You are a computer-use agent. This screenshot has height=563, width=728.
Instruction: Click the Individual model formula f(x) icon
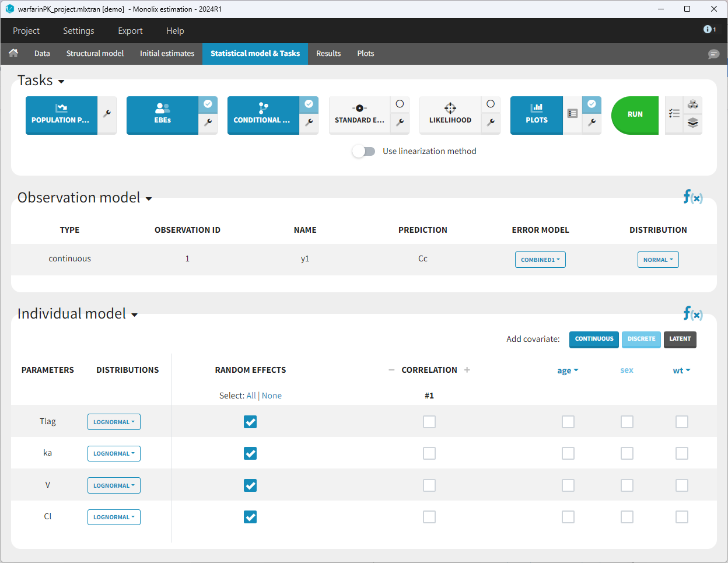(692, 314)
